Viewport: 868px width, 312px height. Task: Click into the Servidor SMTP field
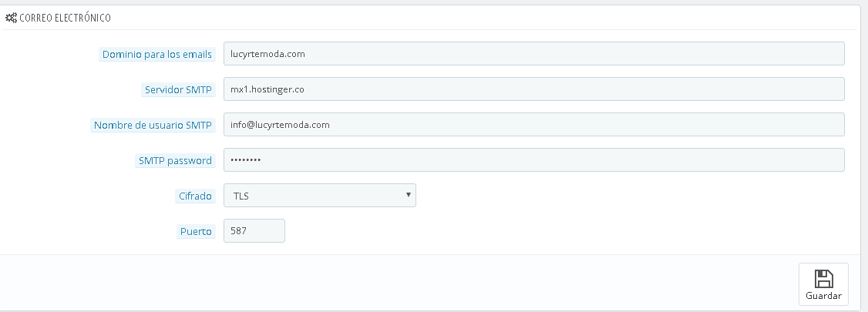point(533,89)
